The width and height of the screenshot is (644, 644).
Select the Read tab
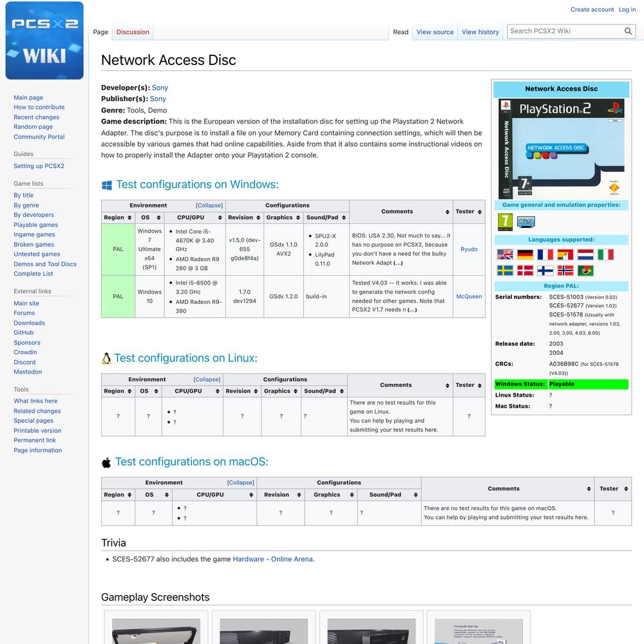coord(401,32)
